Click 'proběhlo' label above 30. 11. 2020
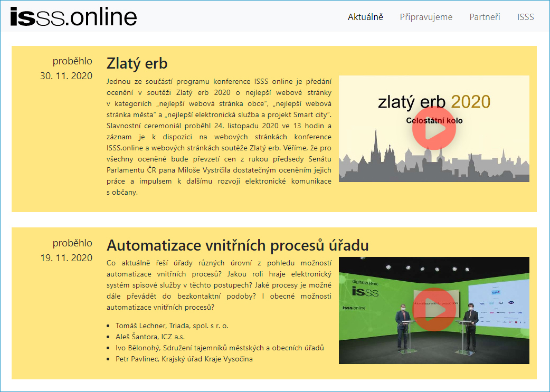This screenshot has width=550, height=392. [x=72, y=61]
